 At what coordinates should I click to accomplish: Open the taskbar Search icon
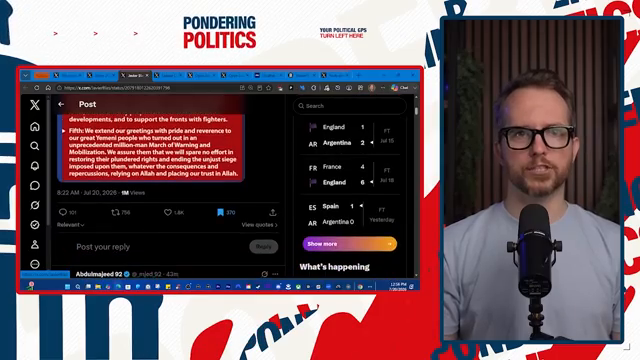point(78,287)
